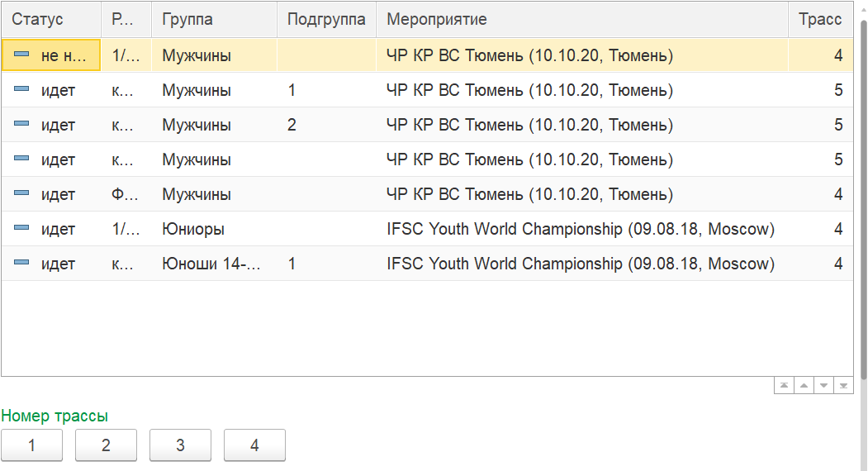Click the Группа column header
The height and width of the screenshot is (471, 868).
(187, 20)
